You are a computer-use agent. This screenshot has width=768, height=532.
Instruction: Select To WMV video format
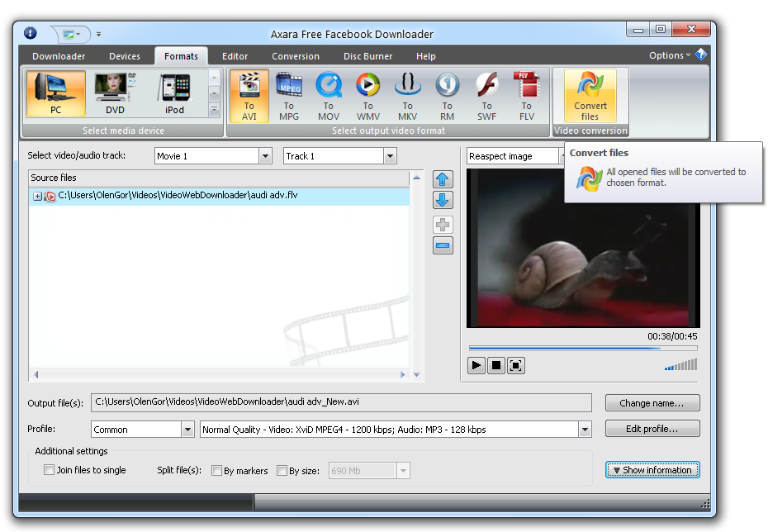[367, 96]
